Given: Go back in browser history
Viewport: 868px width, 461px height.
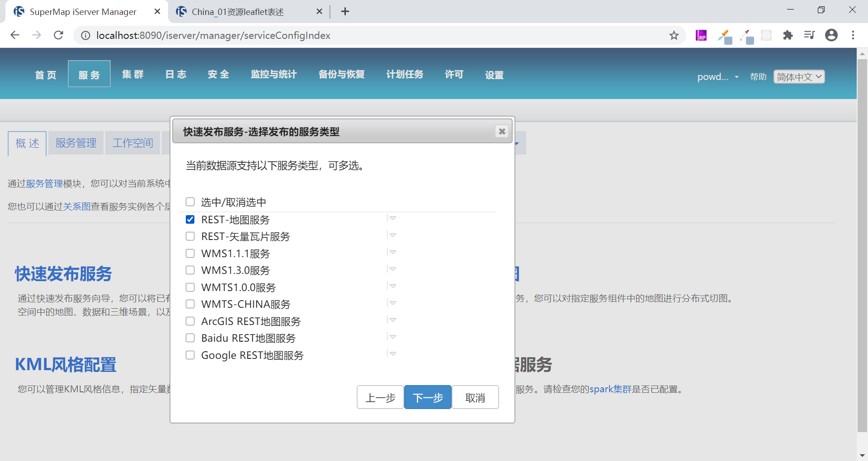Looking at the screenshot, I should tap(15, 35).
